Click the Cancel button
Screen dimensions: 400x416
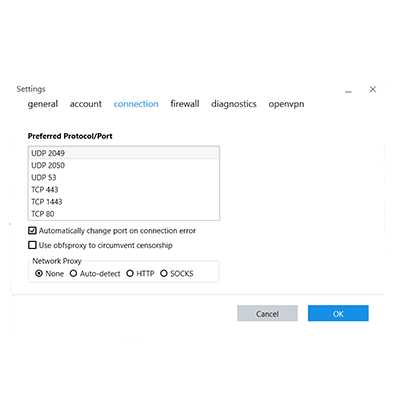click(x=267, y=313)
